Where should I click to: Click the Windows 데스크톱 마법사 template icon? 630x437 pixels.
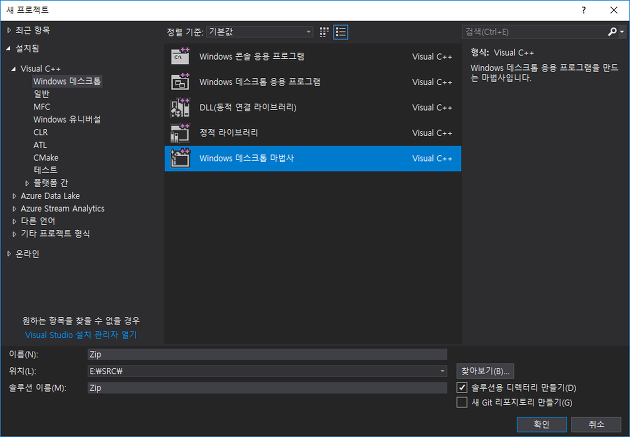(x=180, y=158)
